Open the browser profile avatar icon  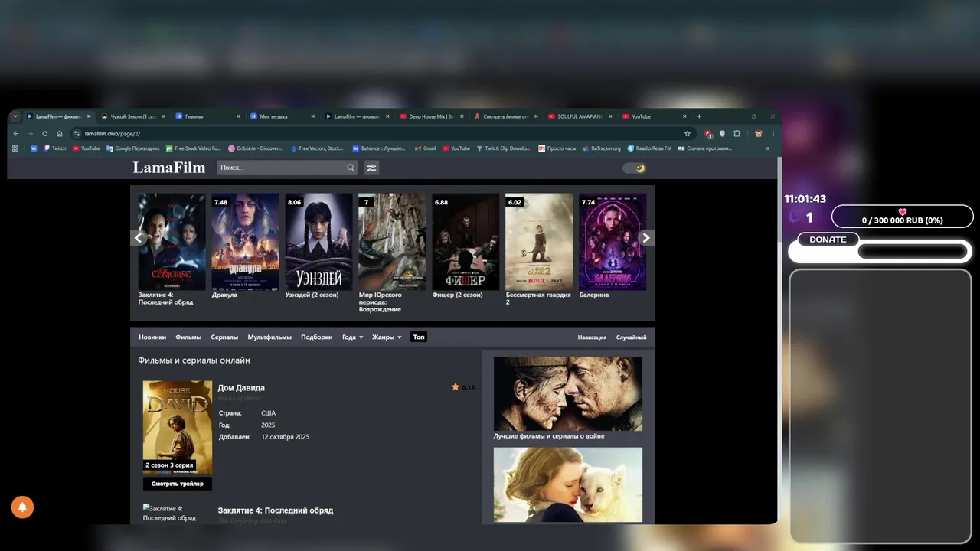tap(758, 133)
